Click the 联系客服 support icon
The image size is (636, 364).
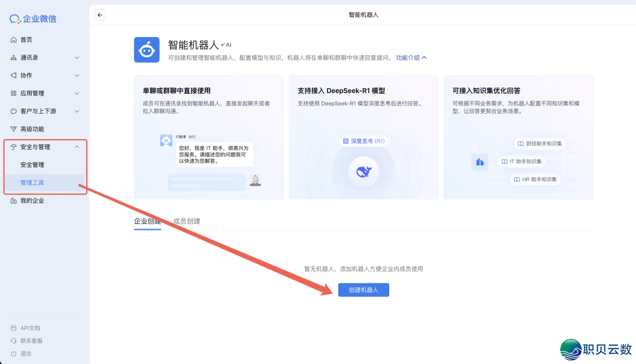tap(13, 340)
